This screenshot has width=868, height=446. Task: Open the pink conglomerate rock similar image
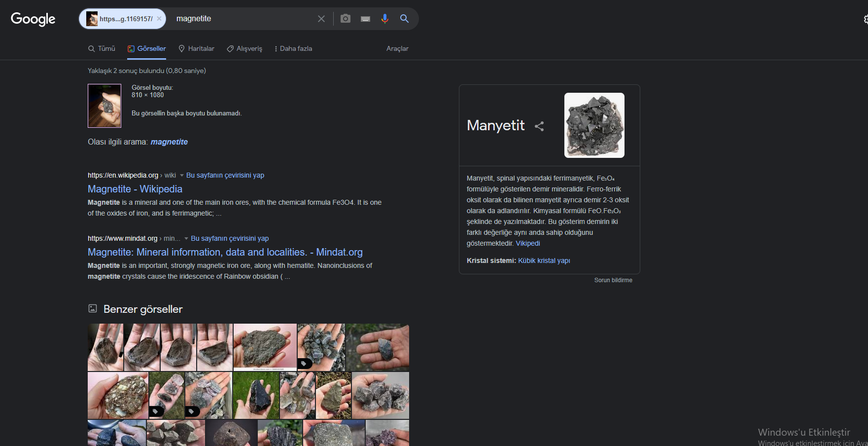[118, 396]
